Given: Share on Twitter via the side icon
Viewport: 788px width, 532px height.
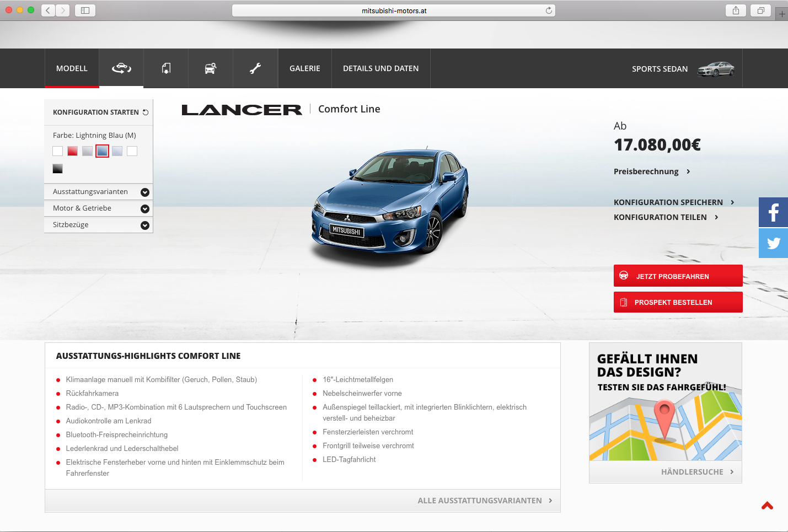Looking at the screenshot, I should coord(773,243).
